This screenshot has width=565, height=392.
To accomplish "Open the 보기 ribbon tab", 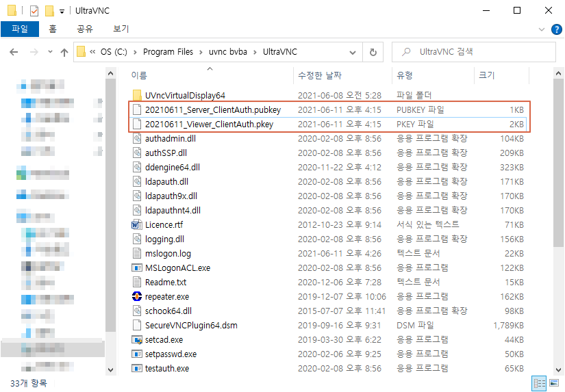I will [121, 29].
